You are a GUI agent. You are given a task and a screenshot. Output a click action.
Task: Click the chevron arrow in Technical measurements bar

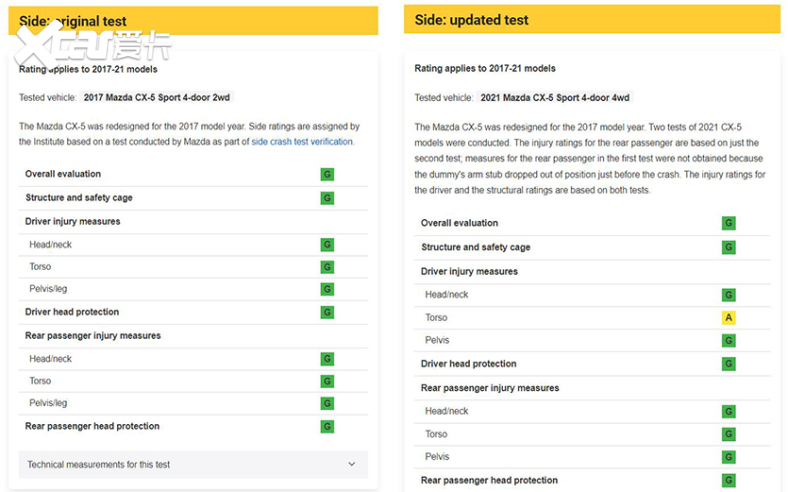(x=352, y=464)
